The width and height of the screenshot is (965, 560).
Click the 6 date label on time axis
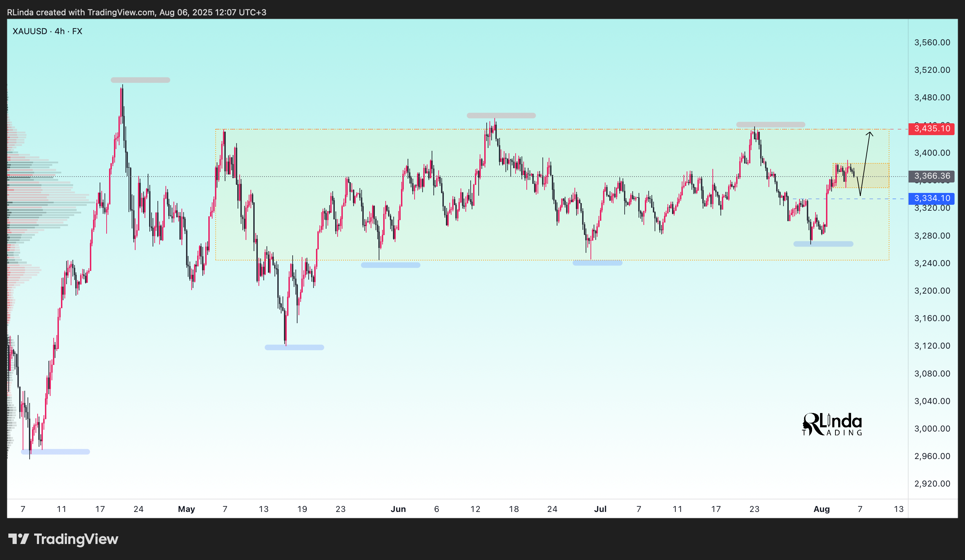(x=437, y=510)
